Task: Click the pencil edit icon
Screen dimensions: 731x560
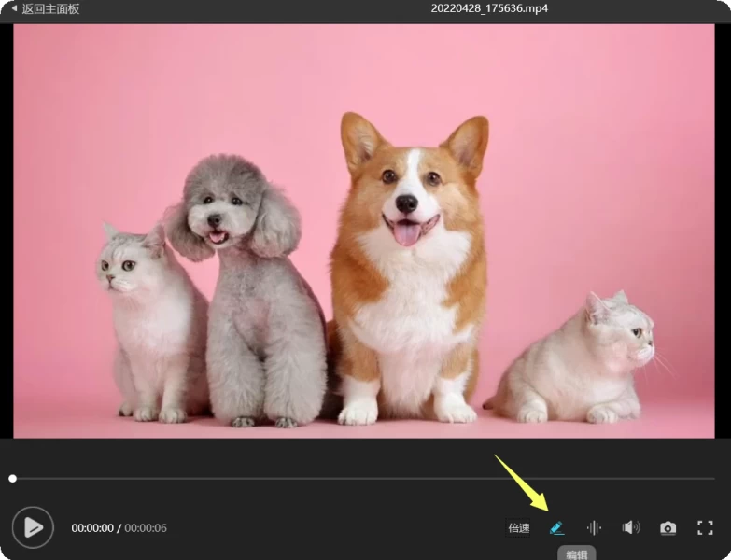Action: tap(556, 528)
